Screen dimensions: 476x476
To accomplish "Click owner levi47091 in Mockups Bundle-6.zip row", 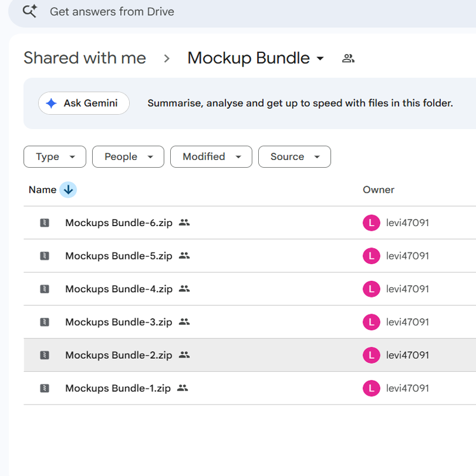I will tap(408, 223).
